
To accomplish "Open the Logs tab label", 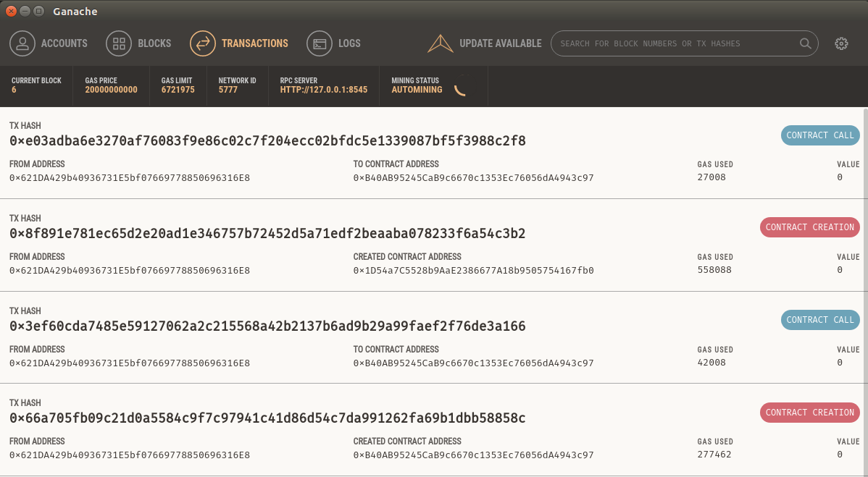I will 349,43.
